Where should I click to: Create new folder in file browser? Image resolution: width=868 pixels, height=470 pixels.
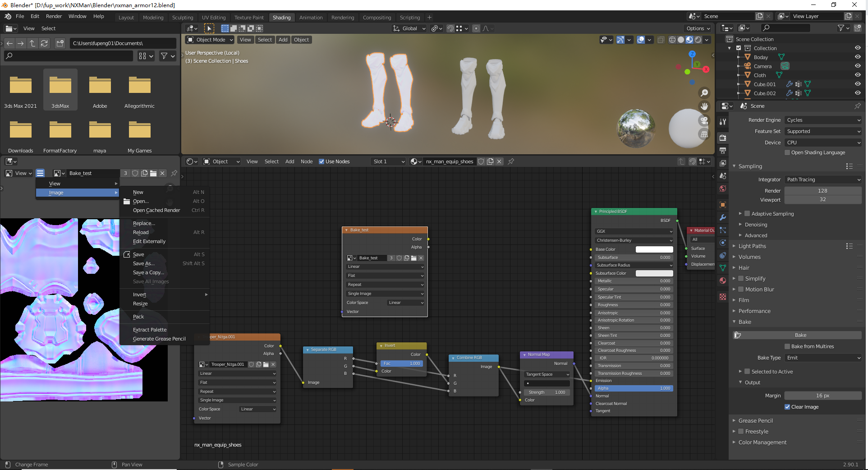click(x=60, y=43)
